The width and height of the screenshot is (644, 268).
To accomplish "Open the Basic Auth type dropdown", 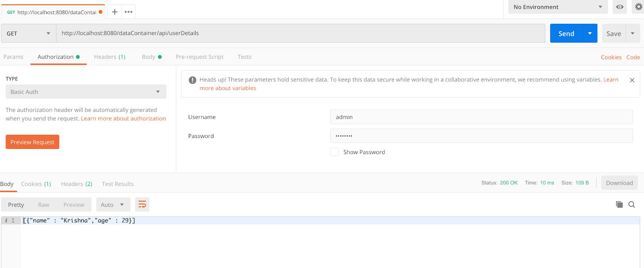I will click(86, 92).
